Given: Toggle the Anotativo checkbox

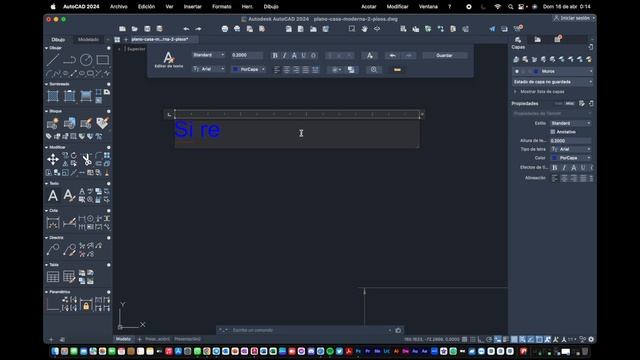Looking at the screenshot, I should click(x=553, y=132).
